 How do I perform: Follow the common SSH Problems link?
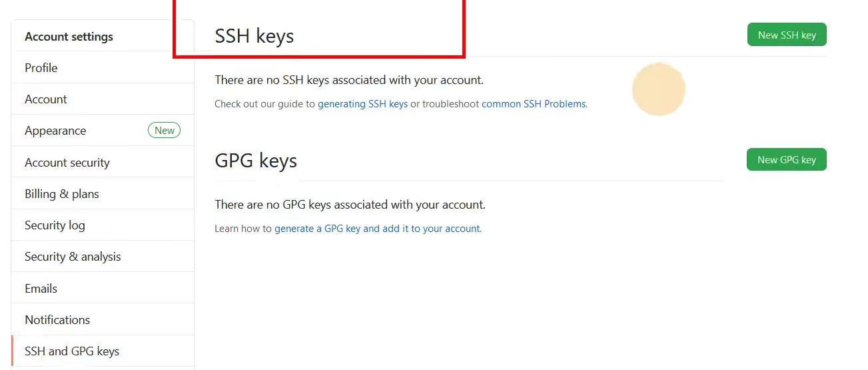click(x=534, y=104)
